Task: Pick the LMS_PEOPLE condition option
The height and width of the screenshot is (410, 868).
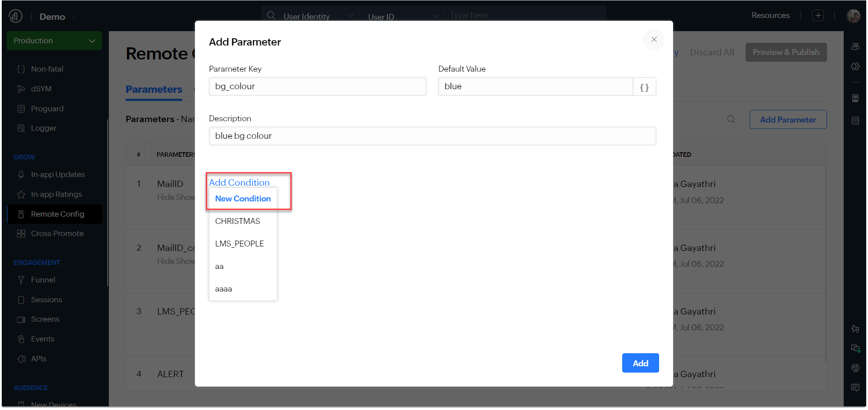Action: pyautogui.click(x=240, y=244)
